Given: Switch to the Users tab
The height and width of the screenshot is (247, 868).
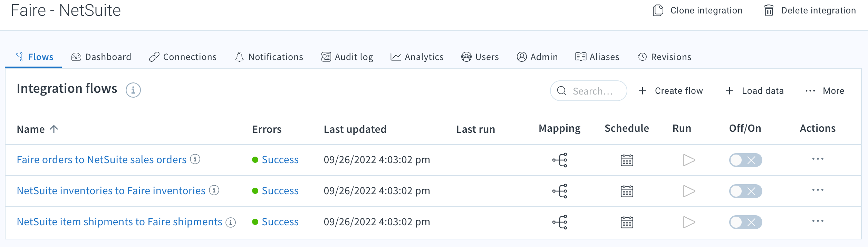Looking at the screenshot, I should click(x=480, y=57).
